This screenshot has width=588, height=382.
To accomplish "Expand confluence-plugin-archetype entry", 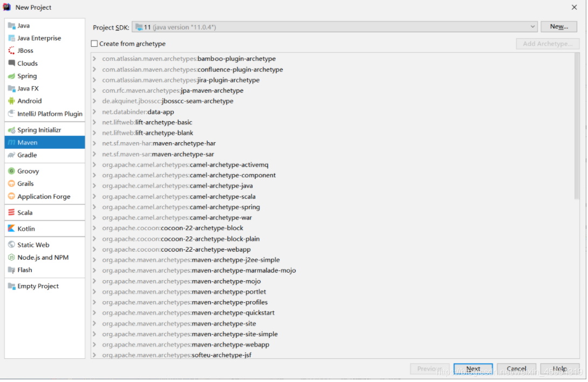I will [x=94, y=70].
